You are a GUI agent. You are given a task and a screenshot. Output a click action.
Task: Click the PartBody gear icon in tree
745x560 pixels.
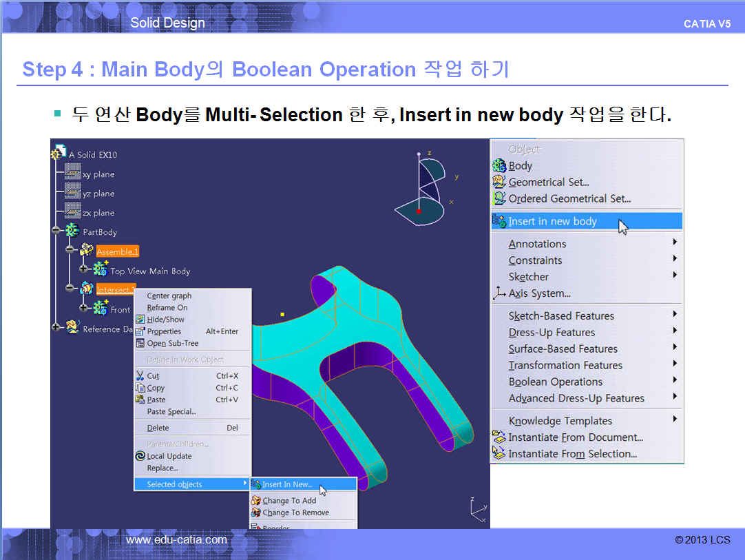click(72, 231)
